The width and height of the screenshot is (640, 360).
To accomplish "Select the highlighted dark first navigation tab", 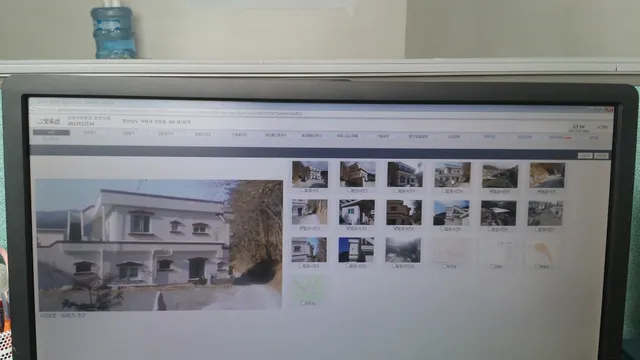I will click(51, 132).
